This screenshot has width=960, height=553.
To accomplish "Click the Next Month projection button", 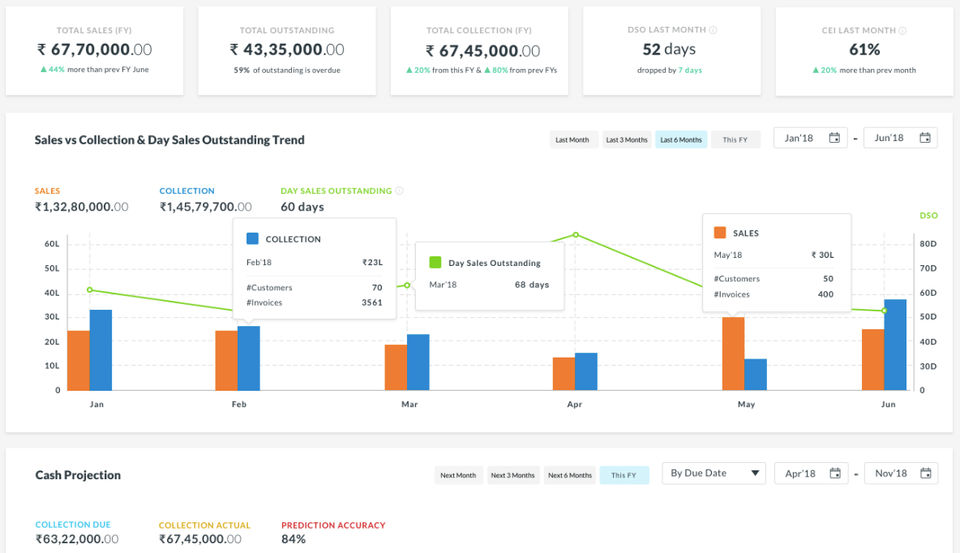I will [458, 475].
